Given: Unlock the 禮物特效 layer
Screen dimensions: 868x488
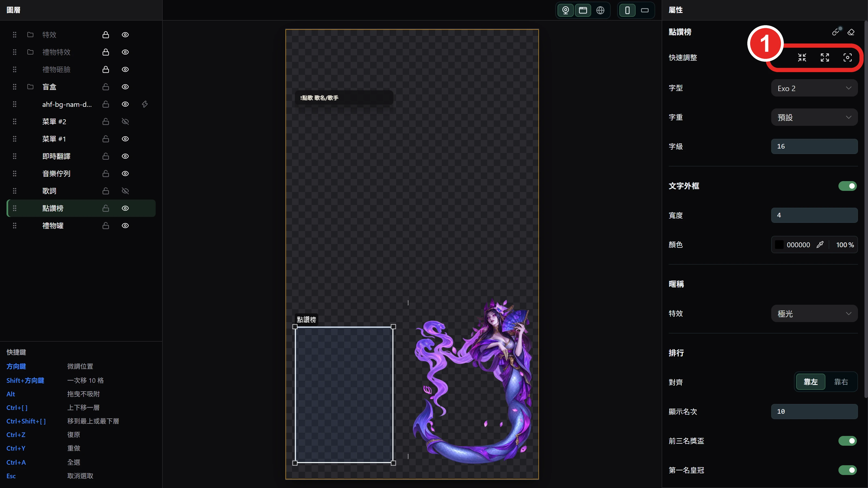Looking at the screenshot, I should pos(105,52).
